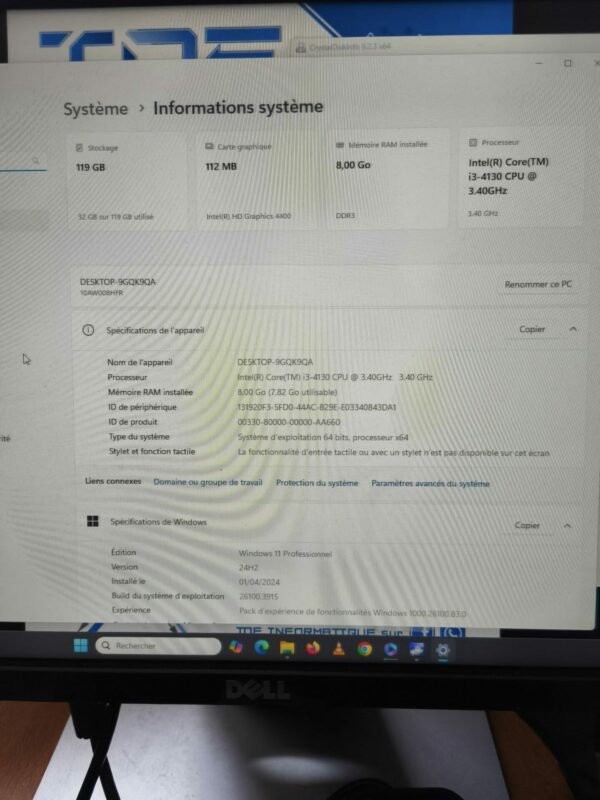The height and width of the screenshot is (800, 600).
Task: Click the magnifier icon in the sidebar search field
Action: 36,161
